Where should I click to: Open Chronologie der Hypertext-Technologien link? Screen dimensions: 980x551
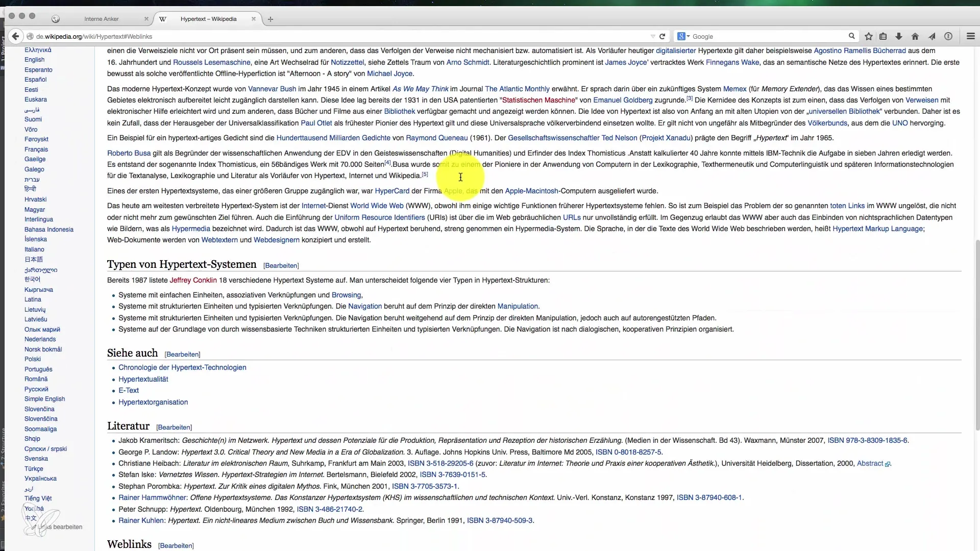[x=182, y=367]
